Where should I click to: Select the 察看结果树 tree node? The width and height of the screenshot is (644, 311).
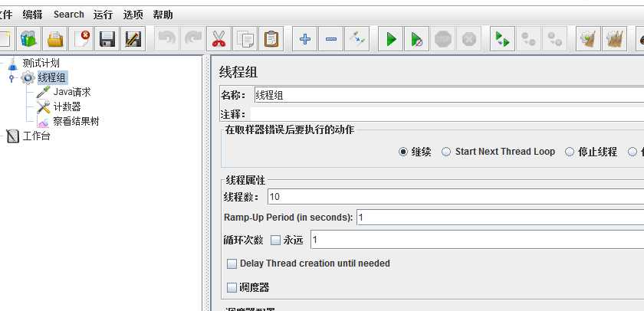(76, 121)
